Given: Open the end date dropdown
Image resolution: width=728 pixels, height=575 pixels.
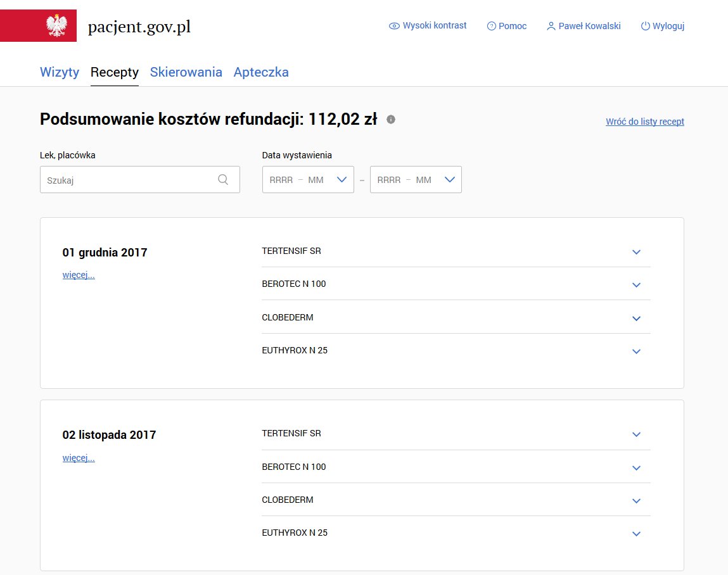Looking at the screenshot, I should point(449,180).
